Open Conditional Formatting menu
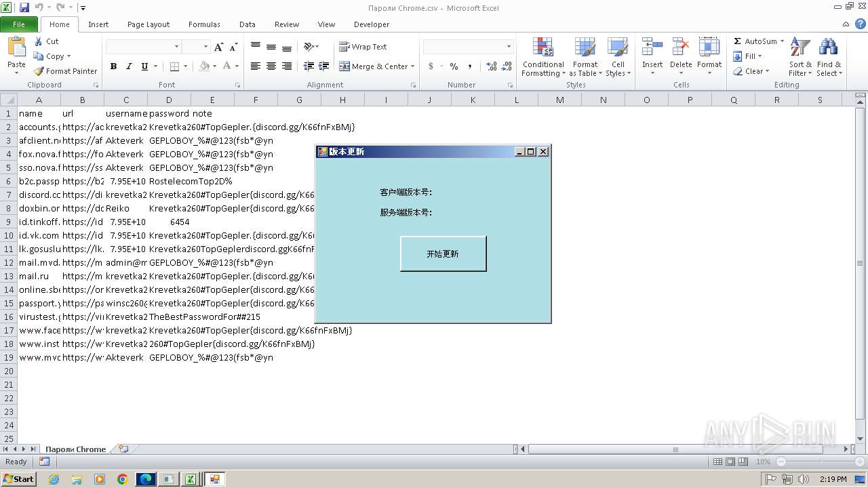Image resolution: width=868 pixels, height=488 pixels. click(543, 58)
